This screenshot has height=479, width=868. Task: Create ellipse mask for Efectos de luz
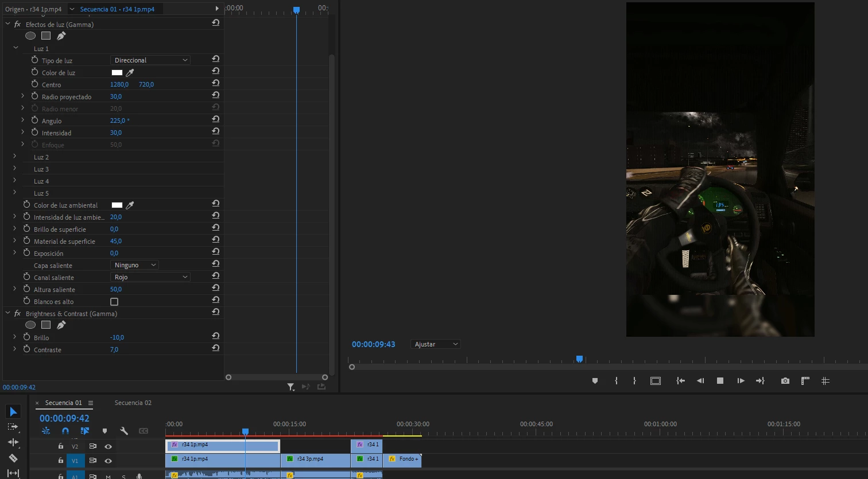(x=30, y=36)
